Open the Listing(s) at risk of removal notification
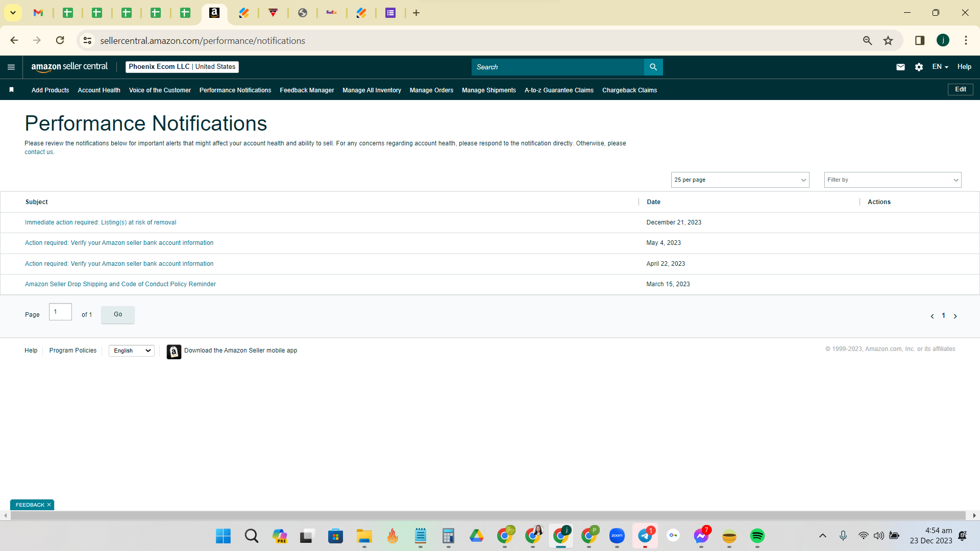Viewport: 980px width, 551px height. [x=101, y=222]
